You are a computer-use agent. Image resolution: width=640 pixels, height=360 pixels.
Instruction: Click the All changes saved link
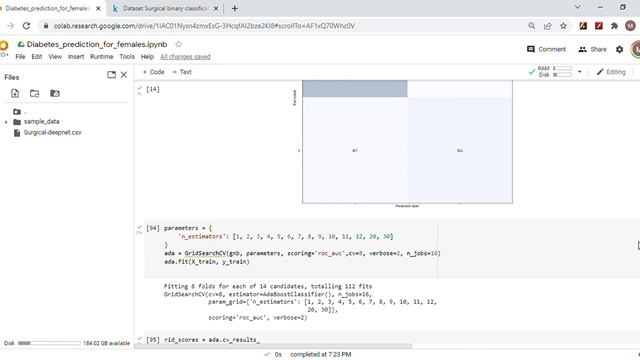click(185, 57)
